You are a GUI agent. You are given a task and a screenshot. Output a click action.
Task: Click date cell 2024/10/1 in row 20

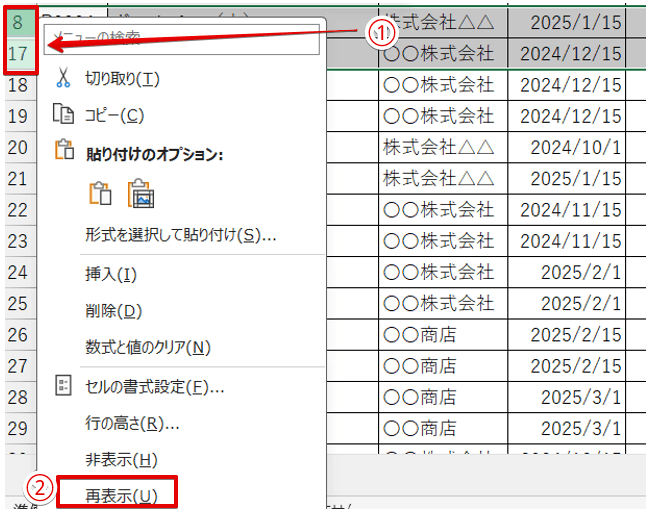pos(566,147)
